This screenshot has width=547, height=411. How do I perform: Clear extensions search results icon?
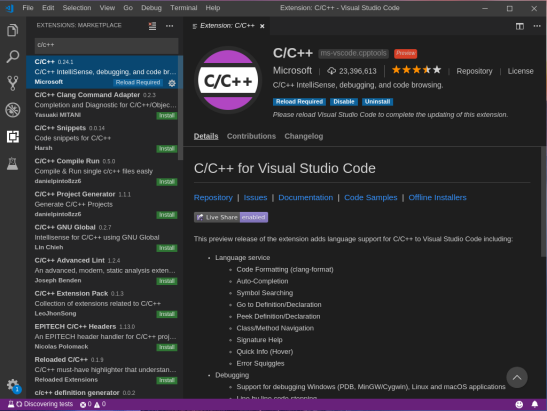[x=152, y=26]
